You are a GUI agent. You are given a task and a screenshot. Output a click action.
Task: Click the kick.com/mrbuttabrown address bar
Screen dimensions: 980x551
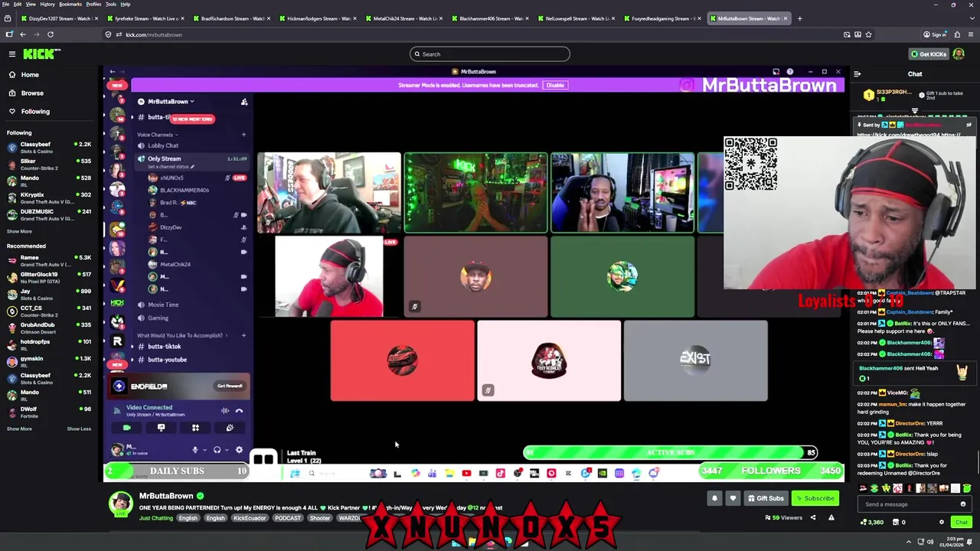(x=475, y=34)
